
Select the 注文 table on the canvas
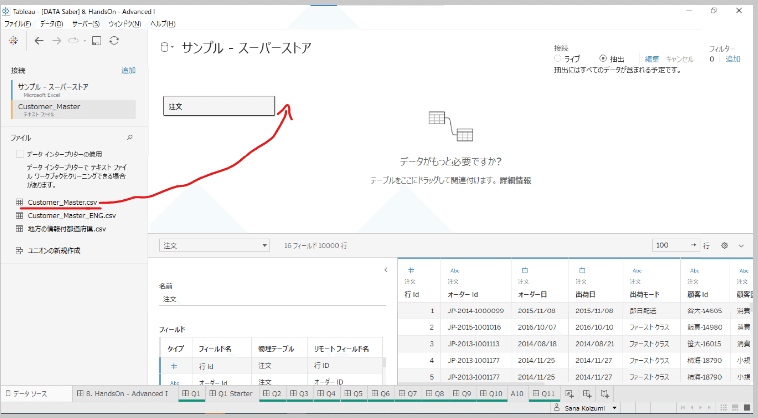219,106
